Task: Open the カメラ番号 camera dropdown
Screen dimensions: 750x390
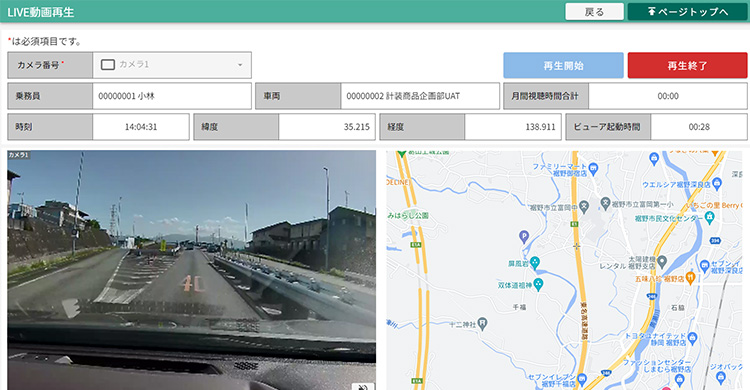Action: [172, 65]
